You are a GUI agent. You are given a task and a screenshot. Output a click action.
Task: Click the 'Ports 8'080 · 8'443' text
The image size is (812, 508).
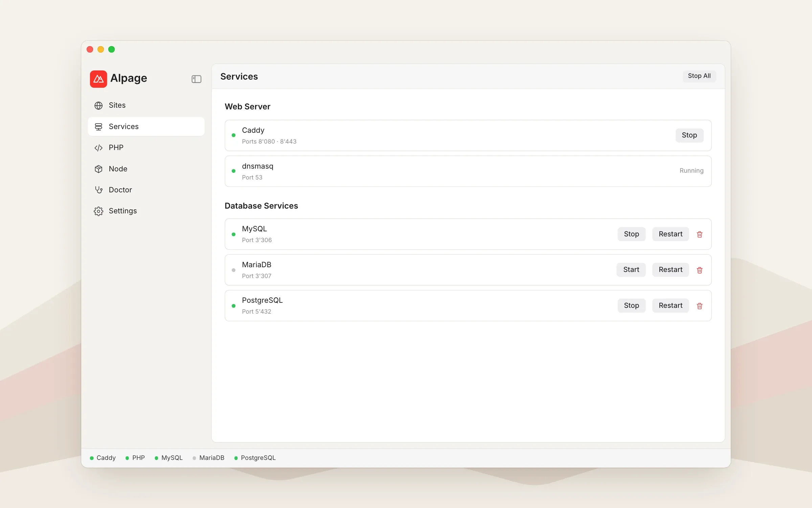[x=269, y=142]
